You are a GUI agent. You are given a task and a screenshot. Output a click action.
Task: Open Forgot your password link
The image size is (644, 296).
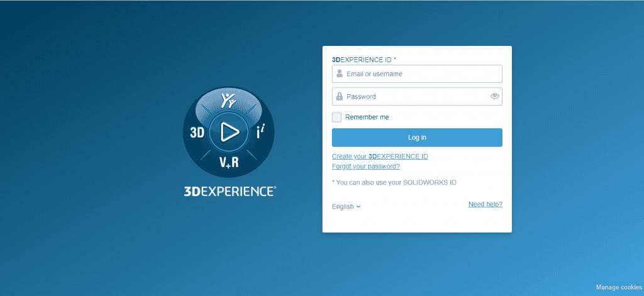[x=366, y=167]
